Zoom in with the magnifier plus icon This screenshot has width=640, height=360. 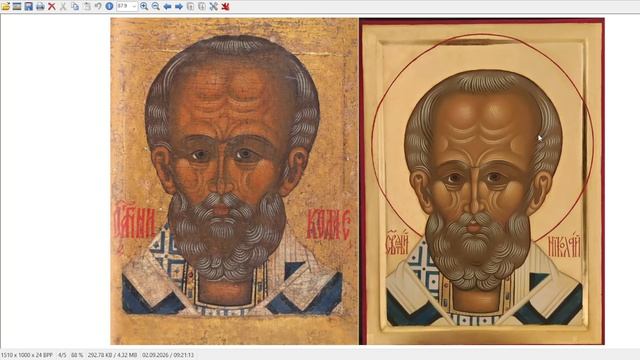(x=144, y=6)
